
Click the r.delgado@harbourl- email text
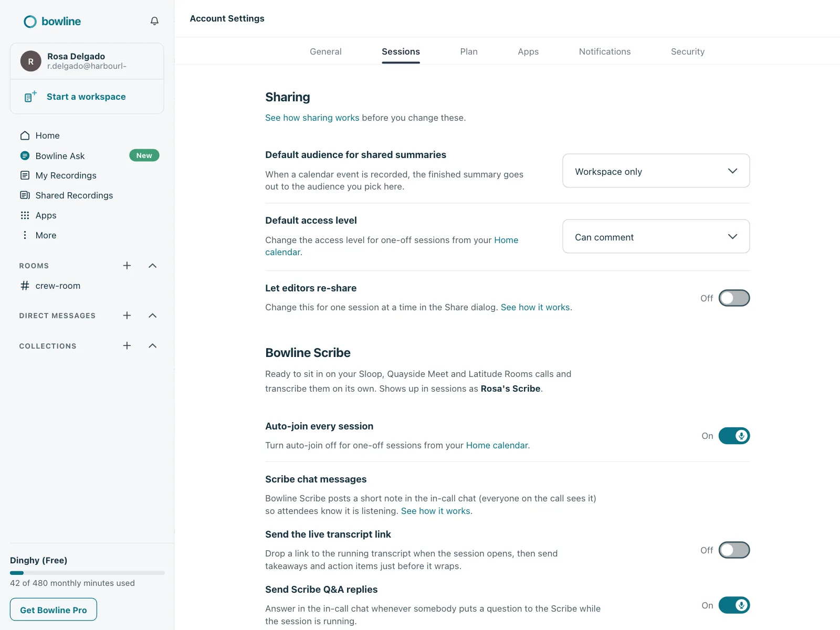(87, 66)
